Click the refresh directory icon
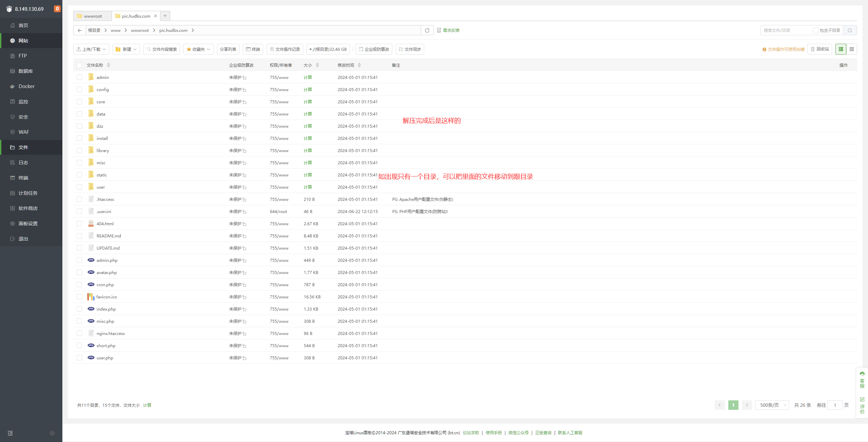Screen dimensions: 868x442 (427, 30)
